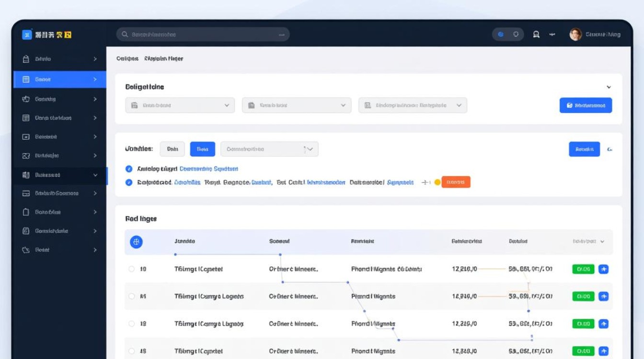Viewport: 644px width, 359px height.
Task: Click the first sidebar item's bag icon
Action: pos(26,59)
